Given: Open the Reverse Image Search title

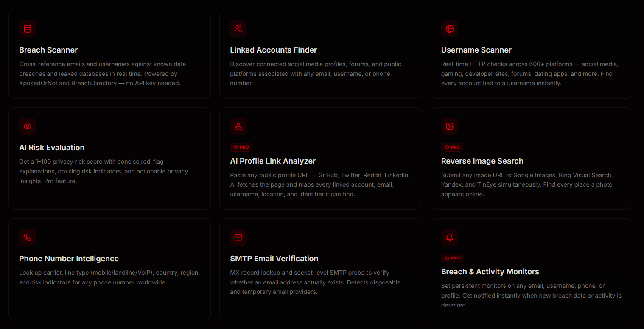Looking at the screenshot, I should [x=482, y=161].
